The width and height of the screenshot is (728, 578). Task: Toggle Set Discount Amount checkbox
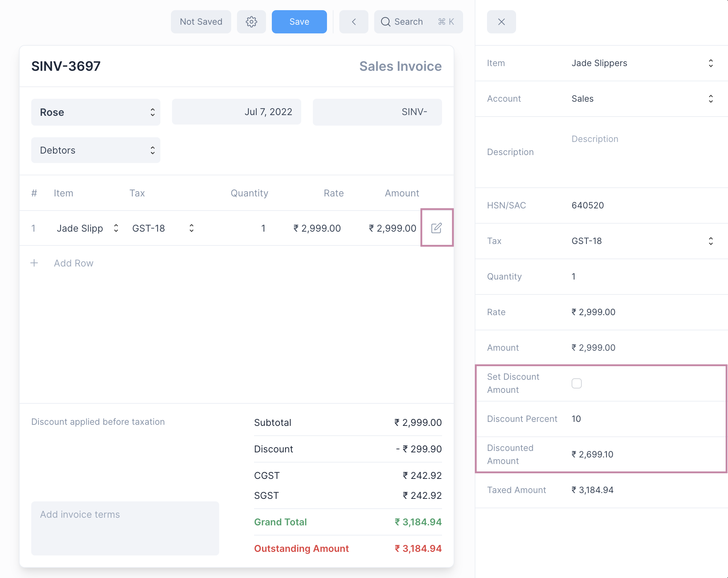[576, 383]
